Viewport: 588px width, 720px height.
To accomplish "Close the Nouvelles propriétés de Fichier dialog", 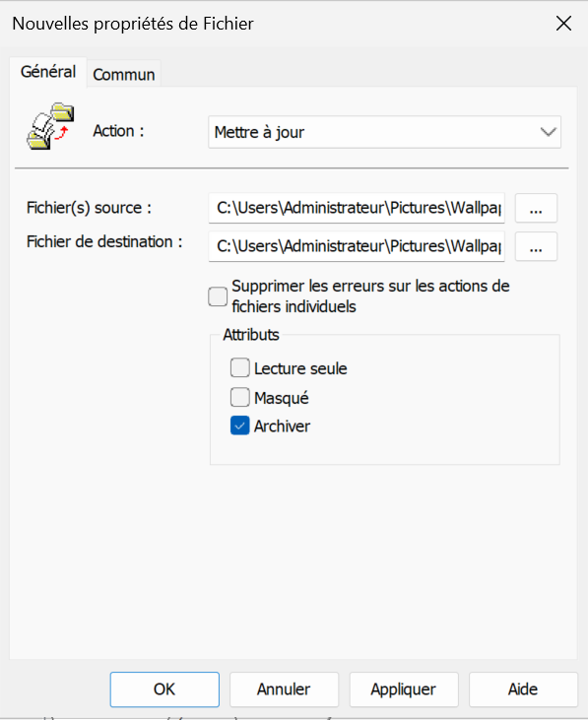I will pos(563,24).
